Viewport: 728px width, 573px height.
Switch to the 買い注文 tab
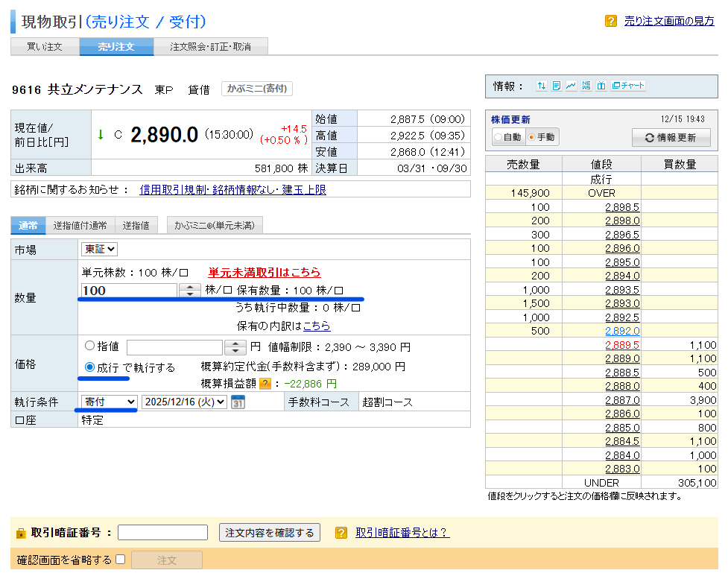coord(45,47)
